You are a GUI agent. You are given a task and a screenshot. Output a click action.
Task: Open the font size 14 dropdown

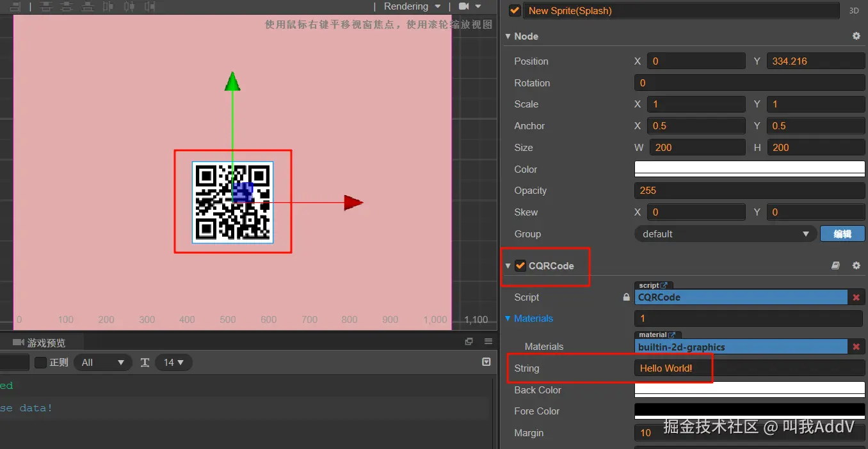173,363
